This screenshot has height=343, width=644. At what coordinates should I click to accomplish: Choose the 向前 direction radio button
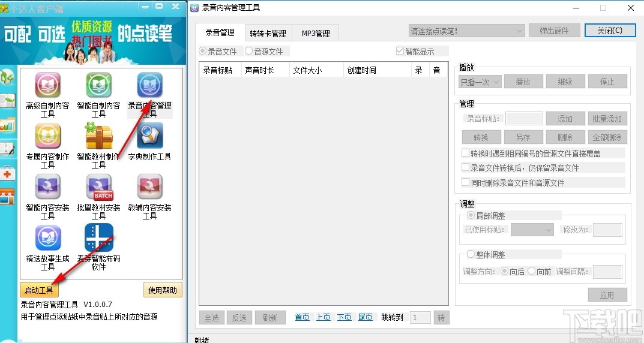pos(531,271)
